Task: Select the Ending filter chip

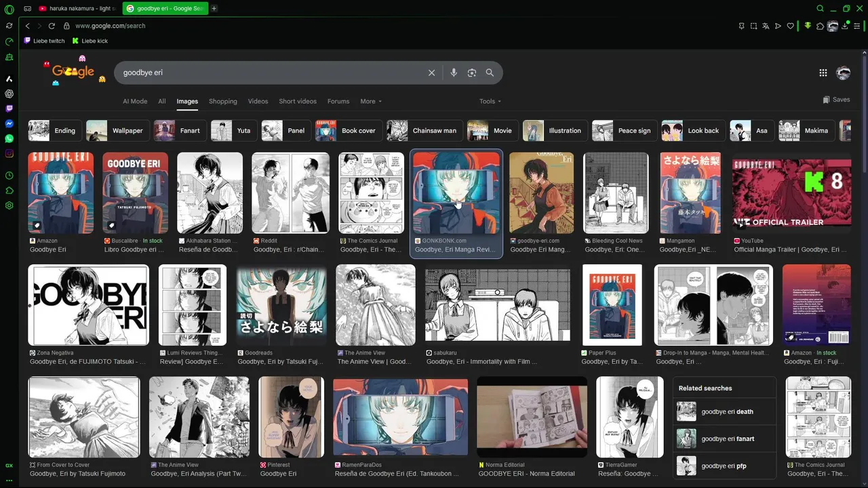Action: (55, 130)
